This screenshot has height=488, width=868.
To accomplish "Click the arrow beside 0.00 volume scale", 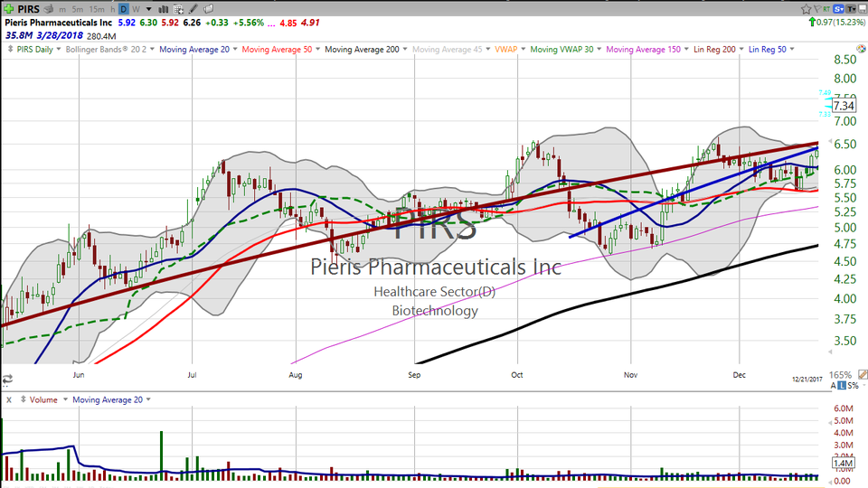I will 830,483.
